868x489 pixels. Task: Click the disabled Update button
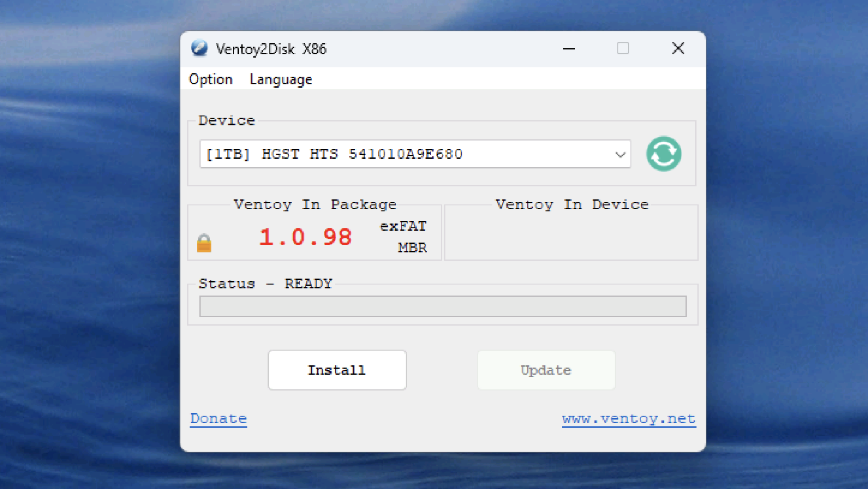[546, 370]
